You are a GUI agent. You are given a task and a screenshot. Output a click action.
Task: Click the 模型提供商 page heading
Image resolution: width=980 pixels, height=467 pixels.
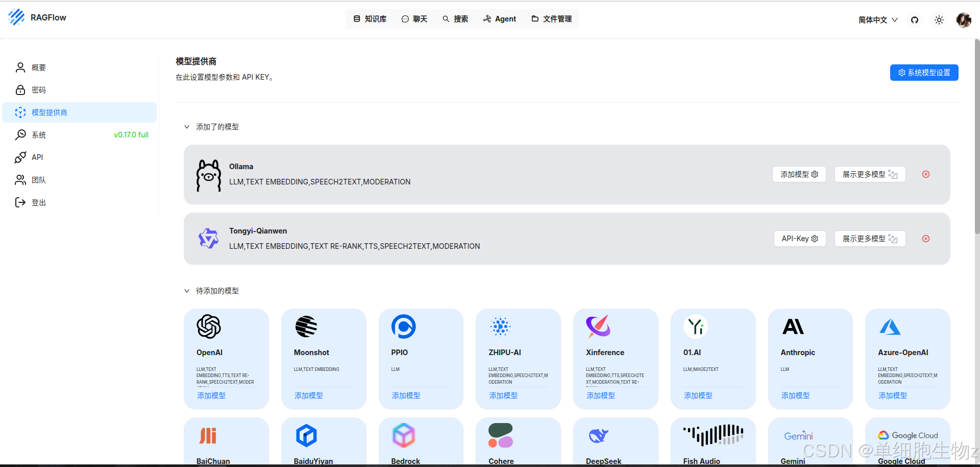(x=196, y=61)
